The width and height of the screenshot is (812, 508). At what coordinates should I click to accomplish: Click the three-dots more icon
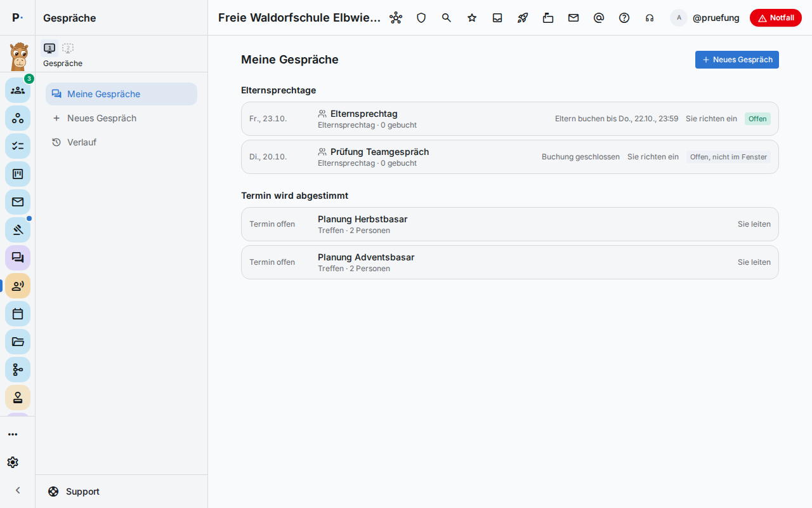[13, 434]
